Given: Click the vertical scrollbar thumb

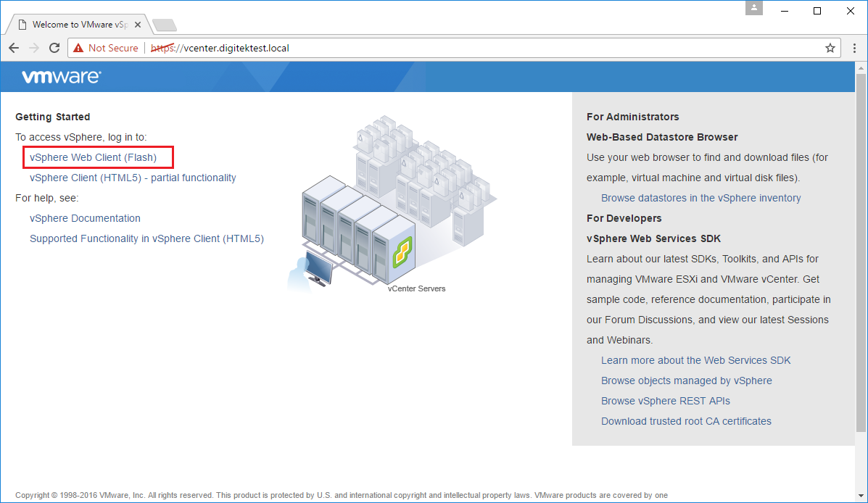Looking at the screenshot, I should 861,253.
